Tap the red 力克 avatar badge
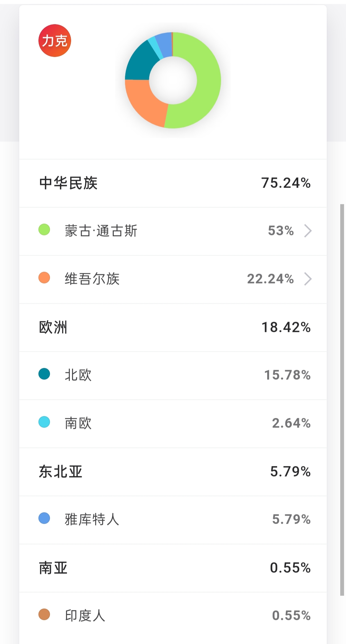 54,40
